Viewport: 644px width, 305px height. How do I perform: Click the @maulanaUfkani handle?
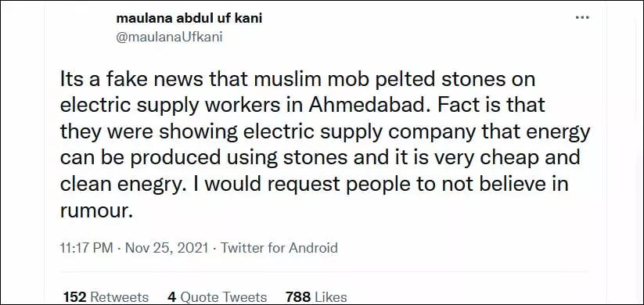click(x=170, y=37)
